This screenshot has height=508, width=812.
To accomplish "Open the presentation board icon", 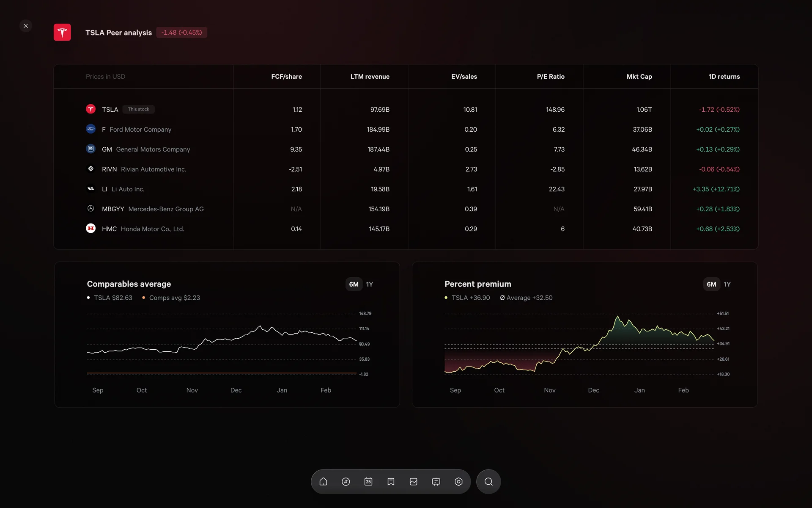I will 436,482.
